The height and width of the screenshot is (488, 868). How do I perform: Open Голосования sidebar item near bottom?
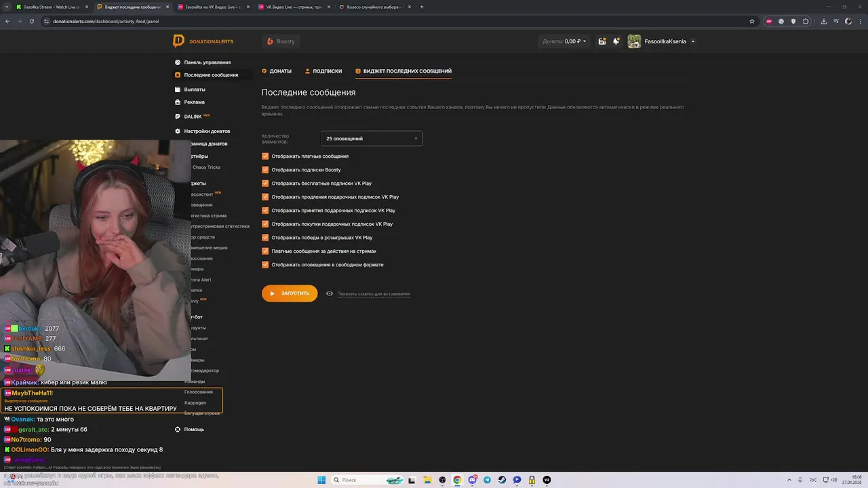198,392
